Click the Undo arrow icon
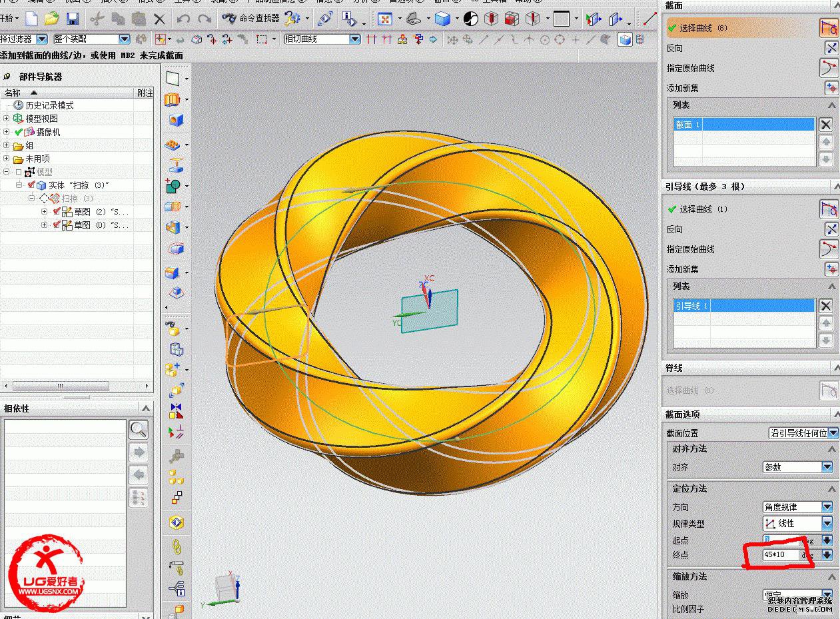The image size is (840, 619). point(183,19)
